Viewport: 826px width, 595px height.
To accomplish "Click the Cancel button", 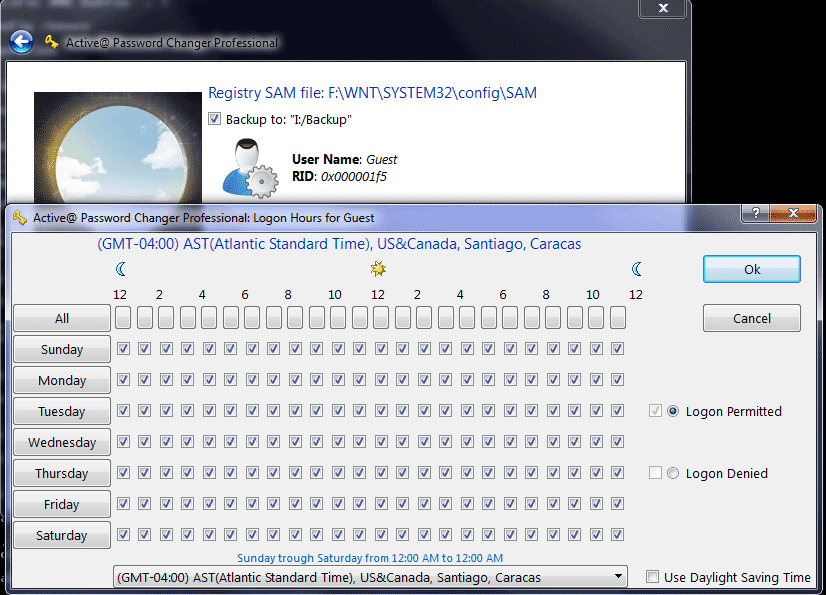I will pyautogui.click(x=752, y=318).
